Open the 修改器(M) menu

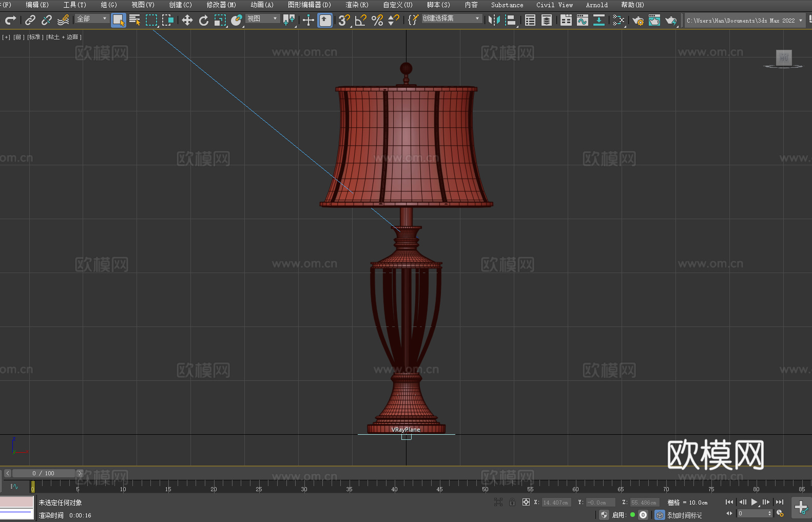tap(221, 5)
